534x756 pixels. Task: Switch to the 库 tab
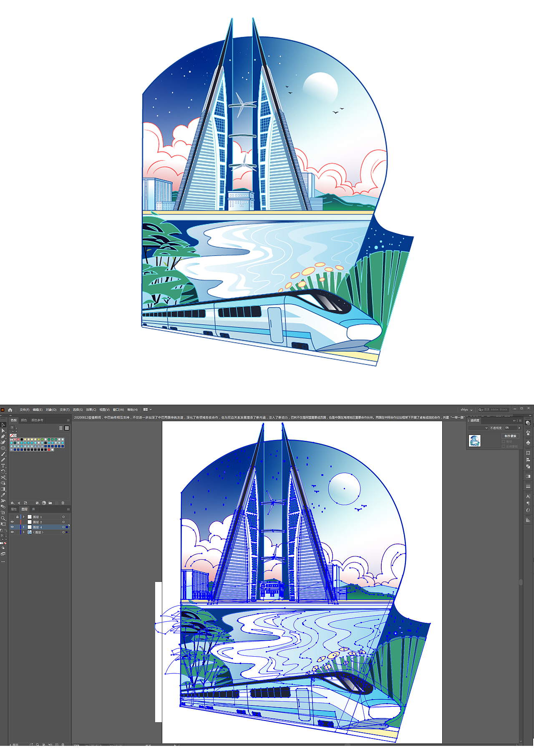pyautogui.click(x=33, y=509)
